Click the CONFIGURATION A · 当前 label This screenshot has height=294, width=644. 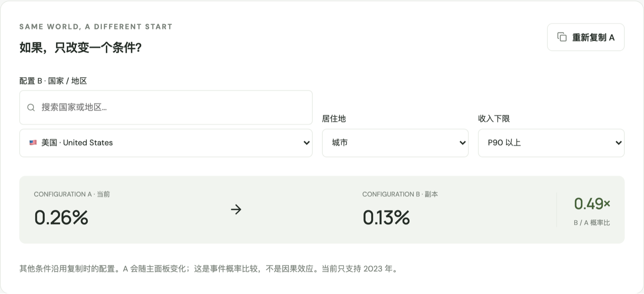(72, 194)
